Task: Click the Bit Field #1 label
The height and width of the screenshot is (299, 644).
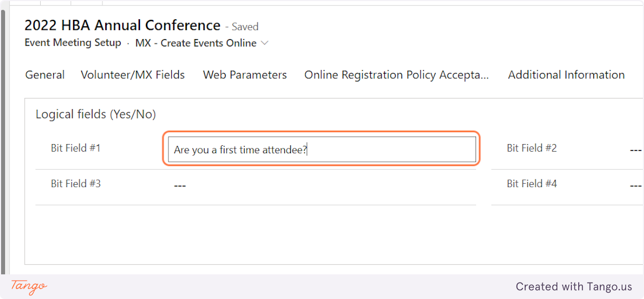Action: 76,148
